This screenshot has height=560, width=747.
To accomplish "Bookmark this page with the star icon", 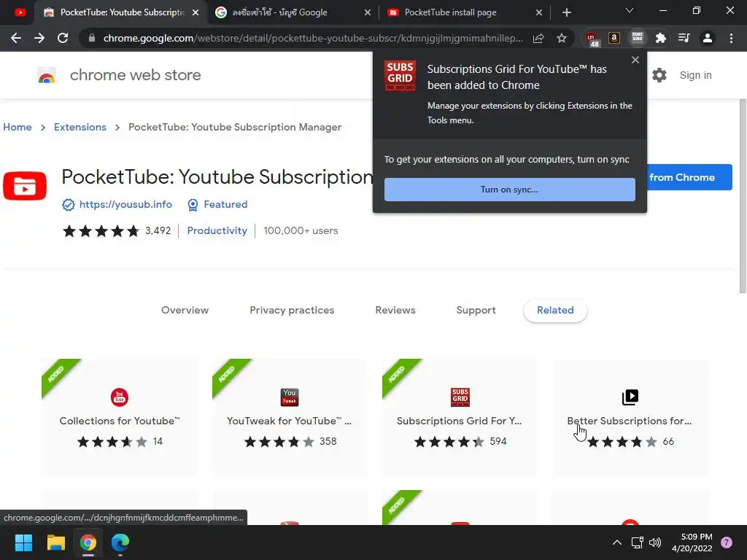I will pos(562,38).
